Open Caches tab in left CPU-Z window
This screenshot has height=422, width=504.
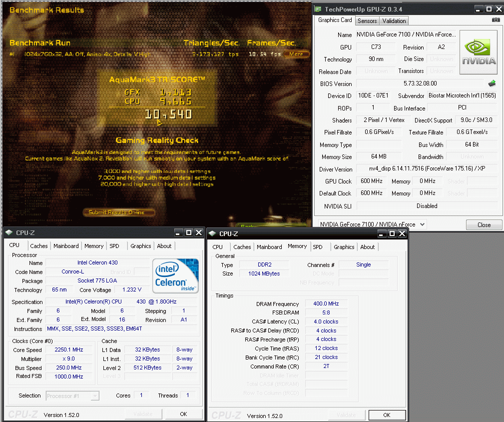pyautogui.click(x=39, y=246)
